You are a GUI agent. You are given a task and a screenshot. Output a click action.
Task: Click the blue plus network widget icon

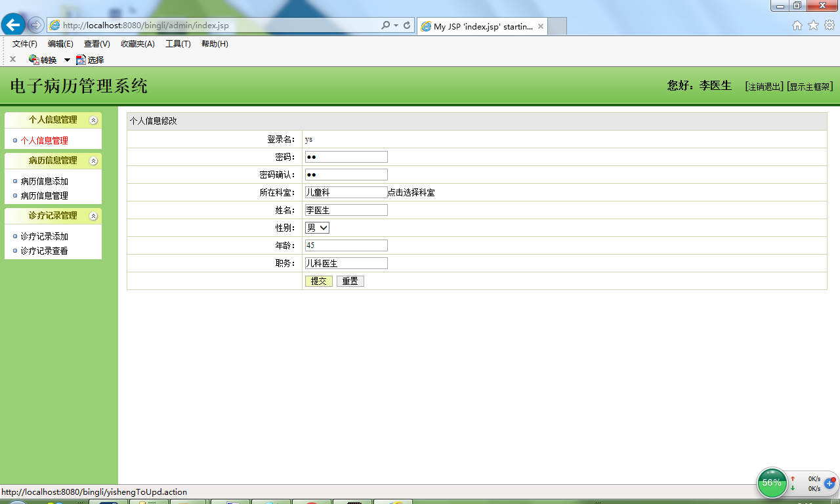coord(829,483)
